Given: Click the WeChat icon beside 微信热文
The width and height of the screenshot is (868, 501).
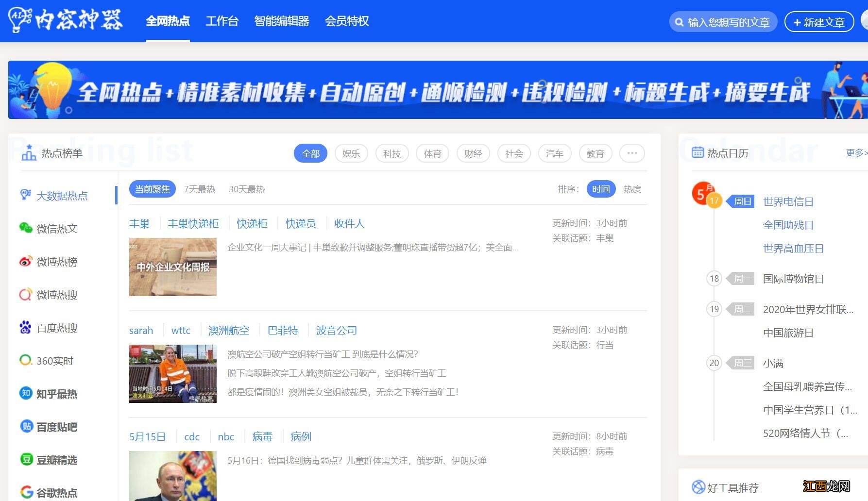Looking at the screenshot, I should point(26,228).
